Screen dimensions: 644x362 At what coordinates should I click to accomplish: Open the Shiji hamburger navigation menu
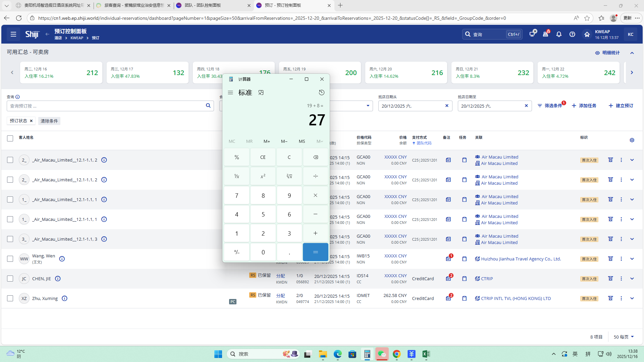(x=13, y=34)
